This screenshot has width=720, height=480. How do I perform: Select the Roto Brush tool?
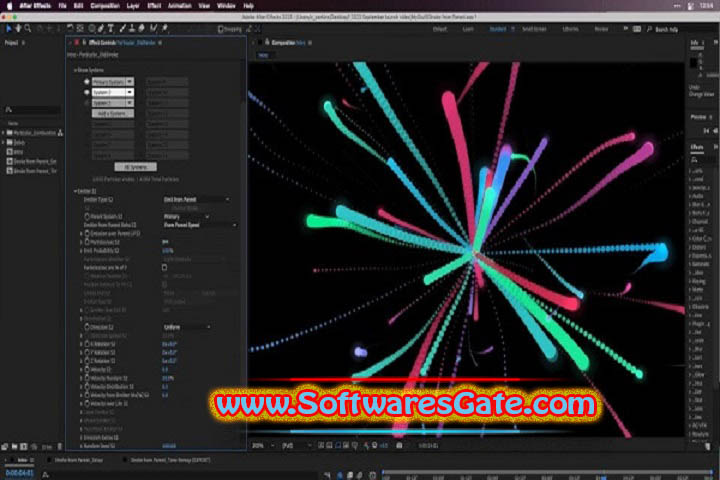click(x=153, y=29)
